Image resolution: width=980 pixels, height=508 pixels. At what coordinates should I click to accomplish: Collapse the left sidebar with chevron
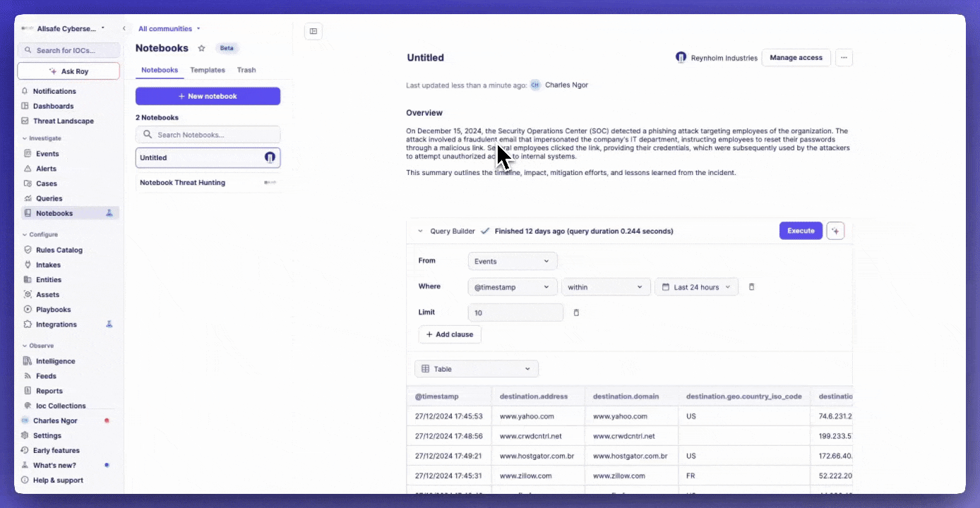point(124,29)
